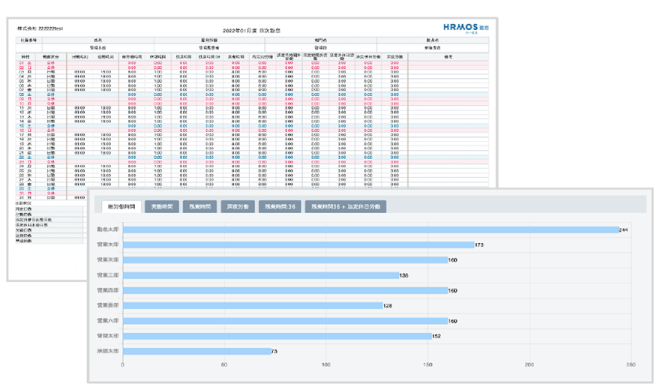
Task: Switch to the 残業時間:36 tab
Action: [x=280, y=207]
